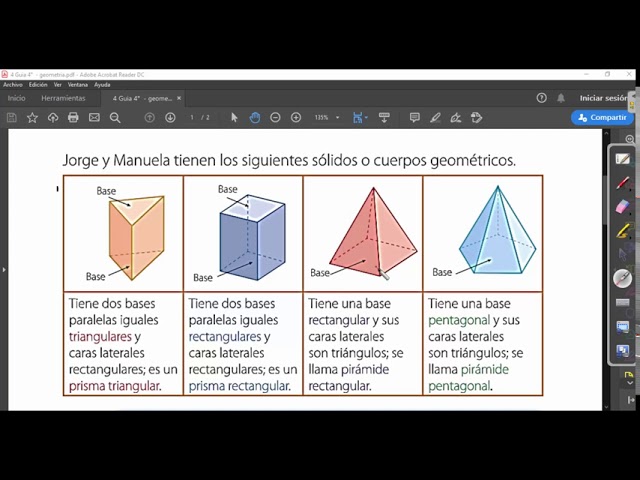This screenshot has width=640, height=480.
Task: Select the Highlight text pen tool
Action: point(435,118)
